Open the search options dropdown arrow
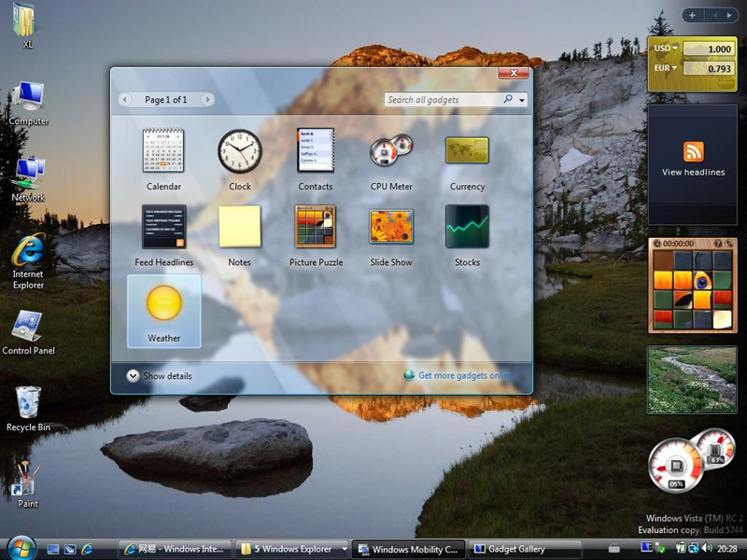 pyautogui.click(x=522, y=100)
